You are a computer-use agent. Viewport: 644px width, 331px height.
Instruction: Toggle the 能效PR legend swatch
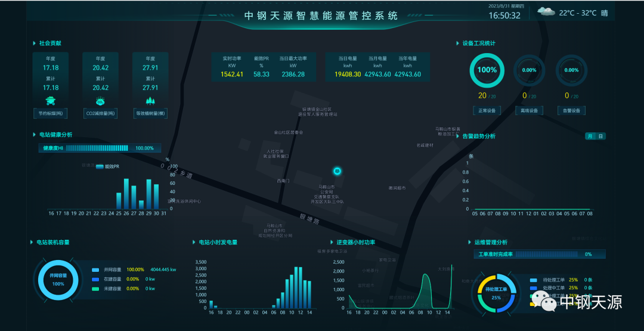100,167
